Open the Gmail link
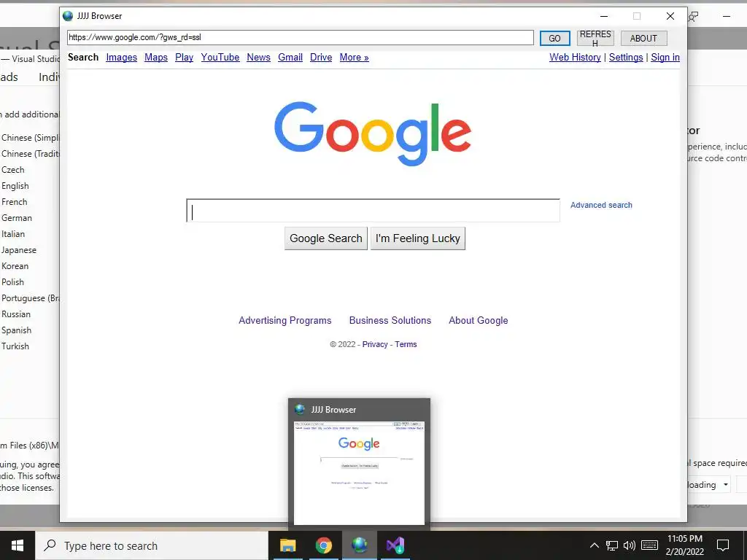Viewport: 747px width, 560px height. tap(290, 57)
